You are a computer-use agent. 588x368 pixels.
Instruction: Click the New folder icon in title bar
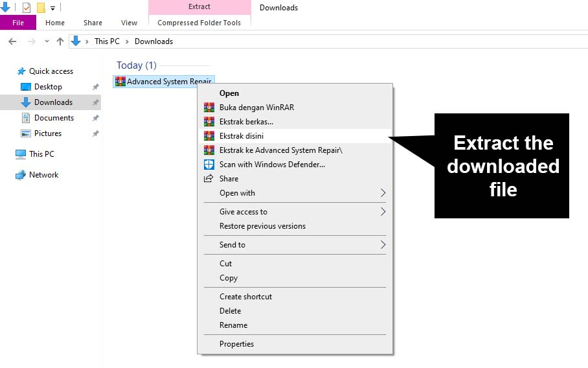[x=41, y=7]
